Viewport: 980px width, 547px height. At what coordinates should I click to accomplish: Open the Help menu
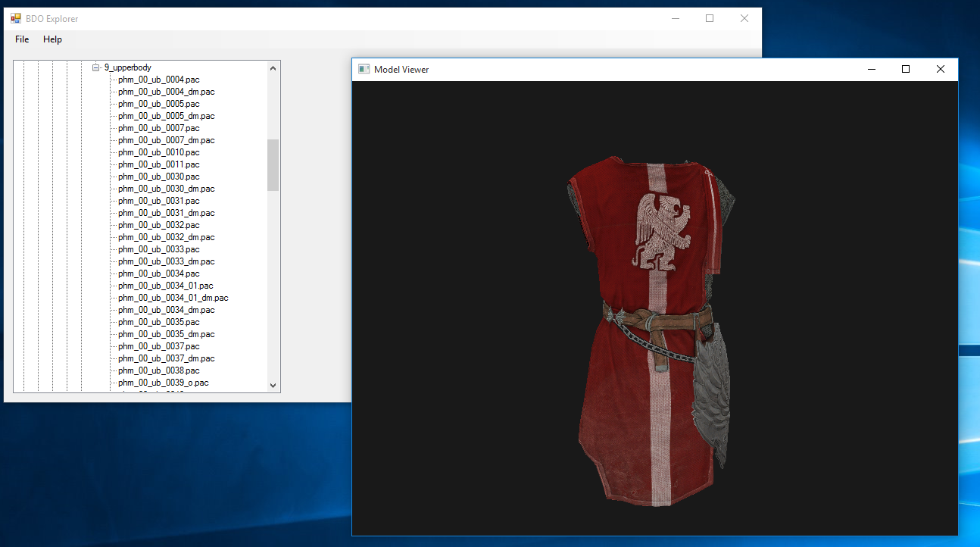52,39
